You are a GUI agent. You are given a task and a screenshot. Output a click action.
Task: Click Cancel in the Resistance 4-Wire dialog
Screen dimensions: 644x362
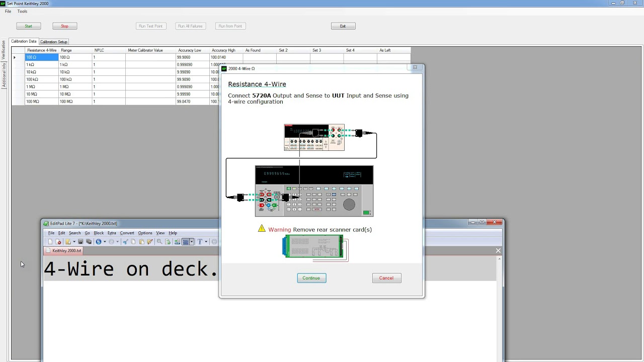pyautogui.click(x=386, y=278)
